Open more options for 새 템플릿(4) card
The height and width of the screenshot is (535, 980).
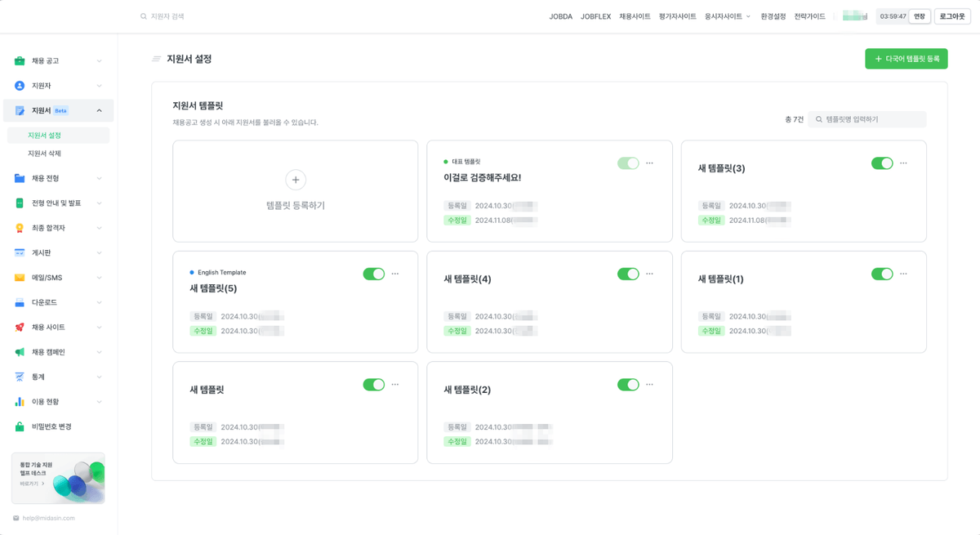pyautogui.click(x=649, y=274)
